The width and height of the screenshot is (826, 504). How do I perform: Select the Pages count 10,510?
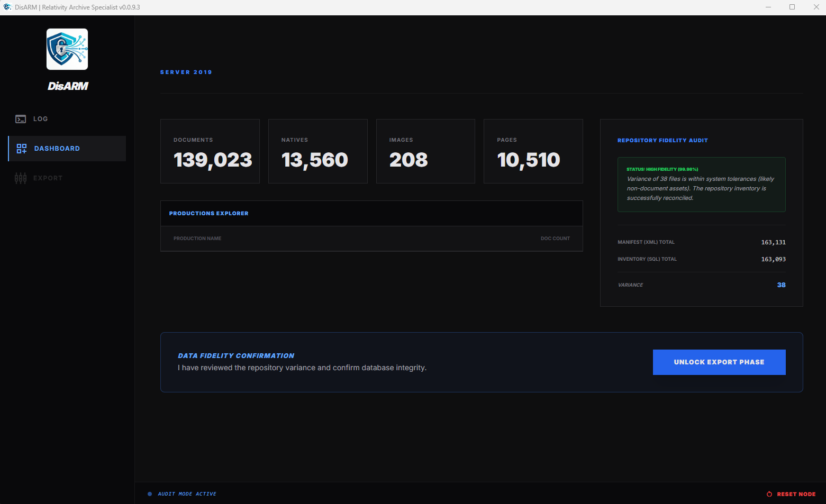pos(529,160)
